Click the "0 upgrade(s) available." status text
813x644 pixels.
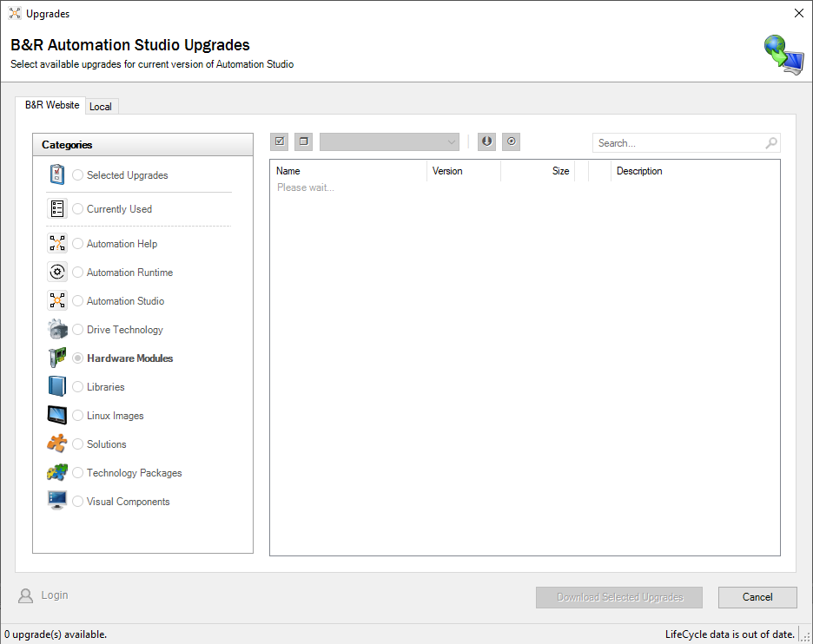coord(56,634)
